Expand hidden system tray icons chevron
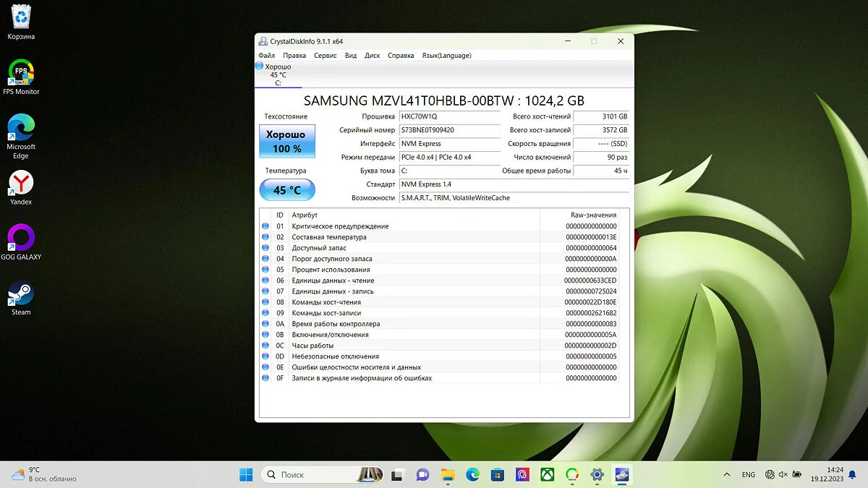Image resolution: width=868 pixels, height=488 pixels. 727,474
